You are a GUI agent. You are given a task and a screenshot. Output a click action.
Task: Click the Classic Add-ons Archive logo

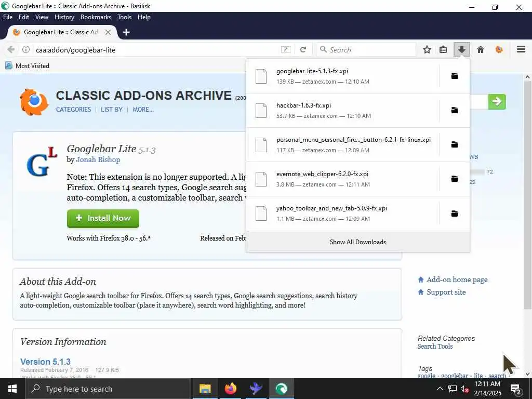point(34,102)
